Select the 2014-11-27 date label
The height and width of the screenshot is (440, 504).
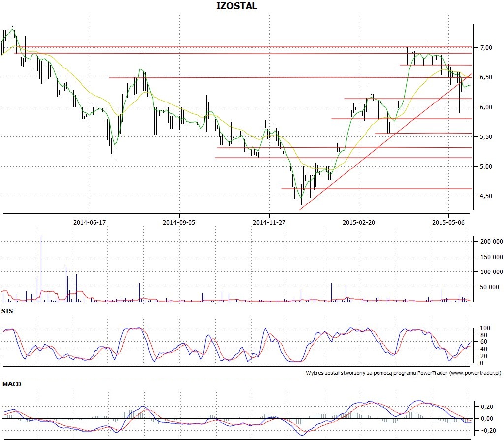(x=269, y=222)
